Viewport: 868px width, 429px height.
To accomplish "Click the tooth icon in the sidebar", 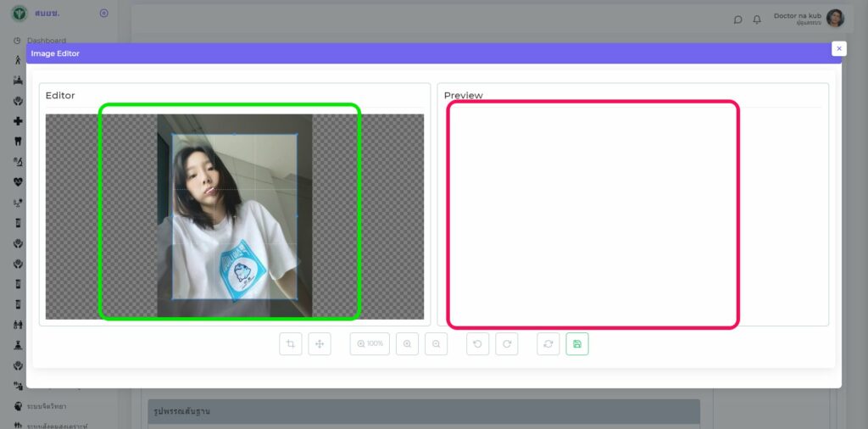I will pyautogui.click(x=18, y=141).
